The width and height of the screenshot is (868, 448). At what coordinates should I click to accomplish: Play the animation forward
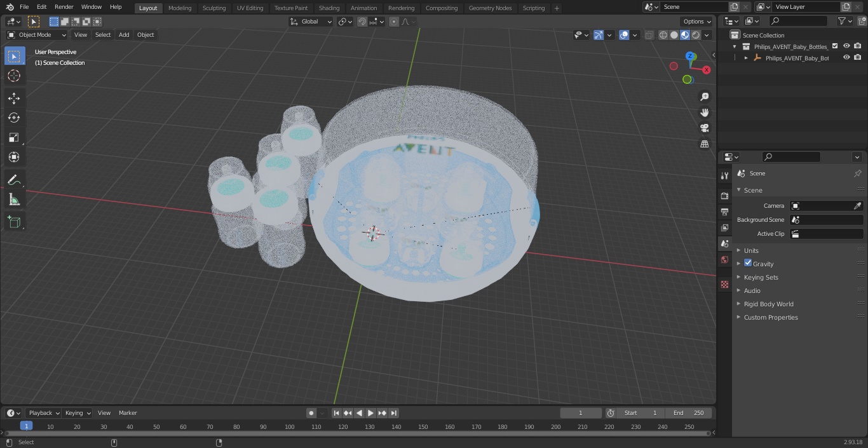pyautogui.click(x=370, y=413)
